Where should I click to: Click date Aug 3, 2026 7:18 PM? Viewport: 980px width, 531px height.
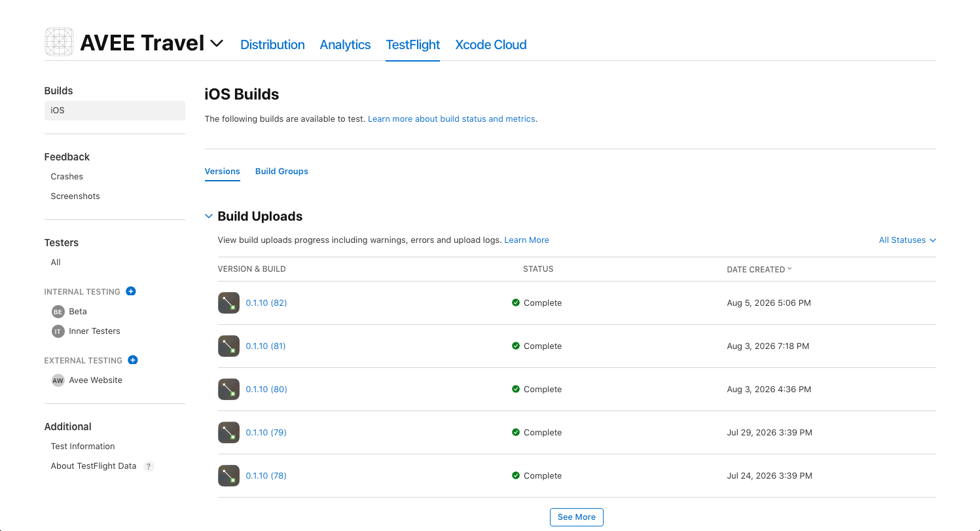(768, 346)
